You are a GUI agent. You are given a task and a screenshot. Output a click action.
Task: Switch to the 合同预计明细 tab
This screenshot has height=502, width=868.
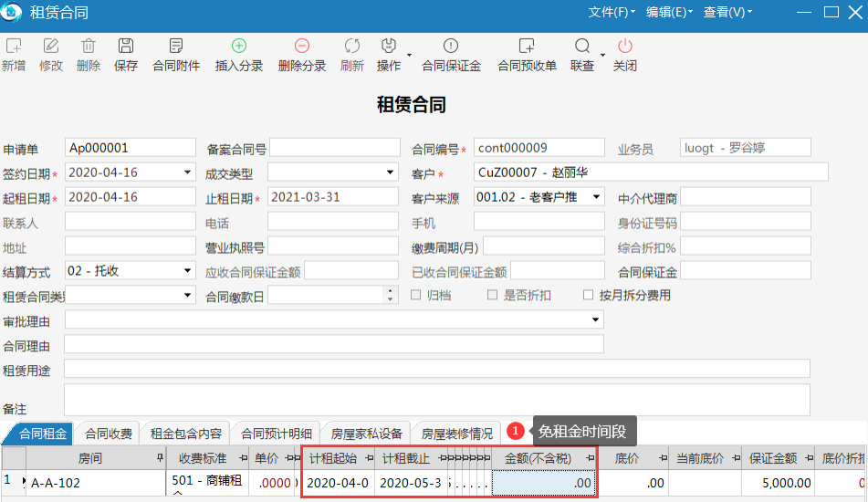[x=277, y=434]
